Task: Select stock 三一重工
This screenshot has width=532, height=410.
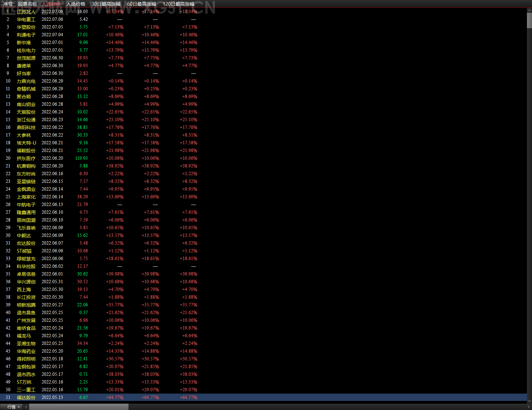Action: click(x=26, y=390)
